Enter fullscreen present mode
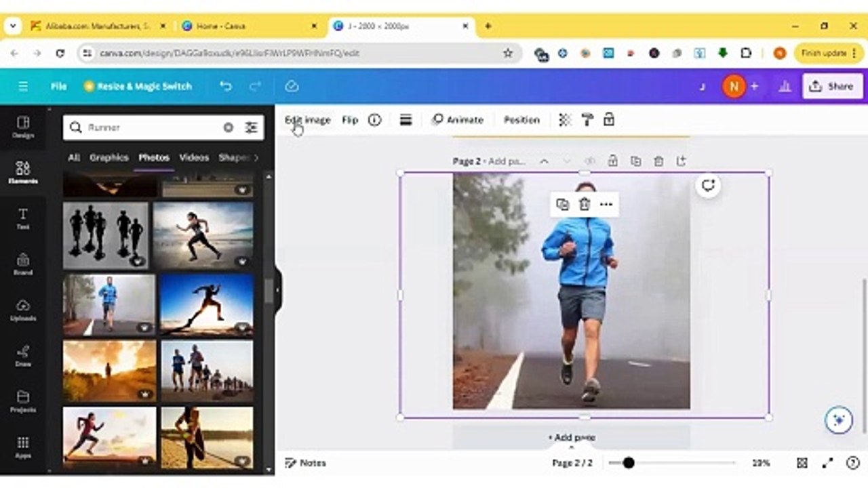Screen dimensions: 868x488 click(x=828, y=463)
